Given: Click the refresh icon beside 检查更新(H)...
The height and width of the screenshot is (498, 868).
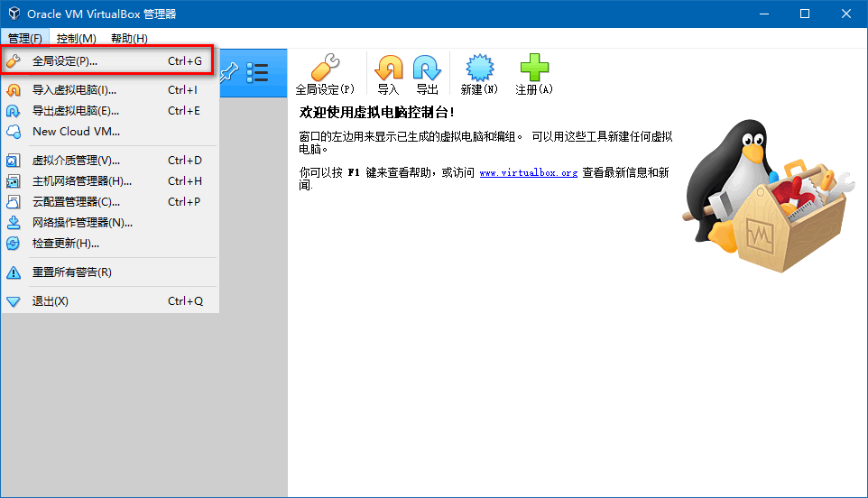Looking at the screenshot, I should pyautogui.click(x=14, y=244).
